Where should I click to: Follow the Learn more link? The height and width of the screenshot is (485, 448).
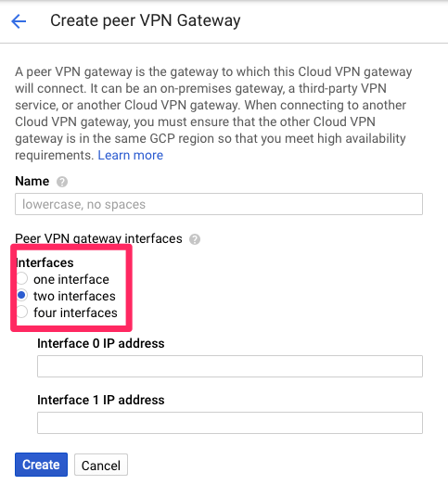(x=130, y=155)
